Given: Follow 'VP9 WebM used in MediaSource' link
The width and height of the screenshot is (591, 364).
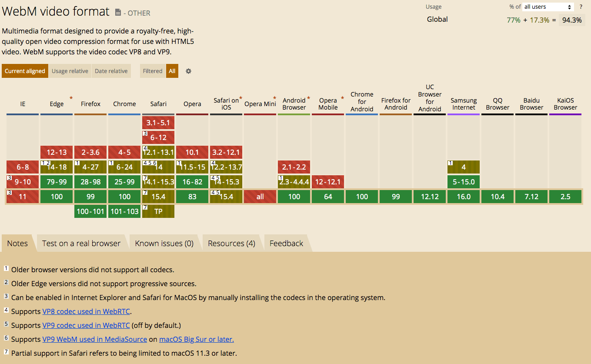Looking at the screenshot, I should tap(95, 339).
